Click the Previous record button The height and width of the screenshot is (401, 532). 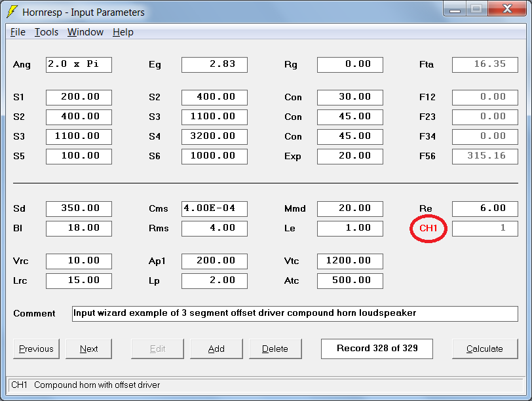[36, 349]
